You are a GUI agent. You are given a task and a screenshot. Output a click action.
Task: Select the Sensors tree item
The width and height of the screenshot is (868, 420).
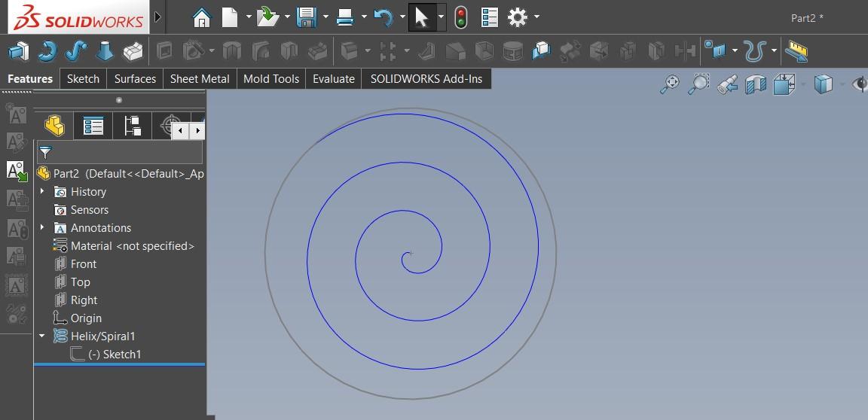[x=81, y=209]
